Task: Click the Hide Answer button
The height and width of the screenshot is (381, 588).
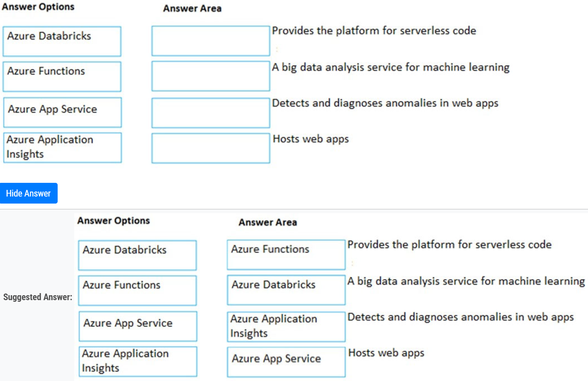Action: [x=29, y=193]
